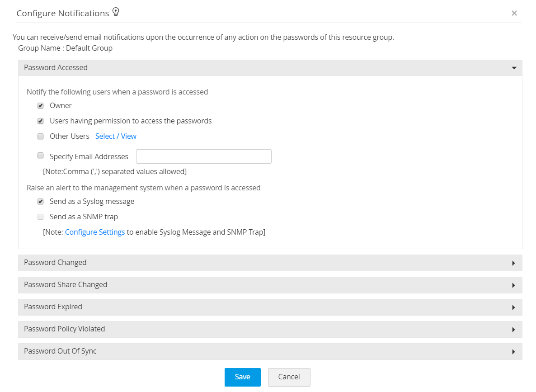Expand the Password Changed section arrow
536x392 pixels.
[514, 263]
